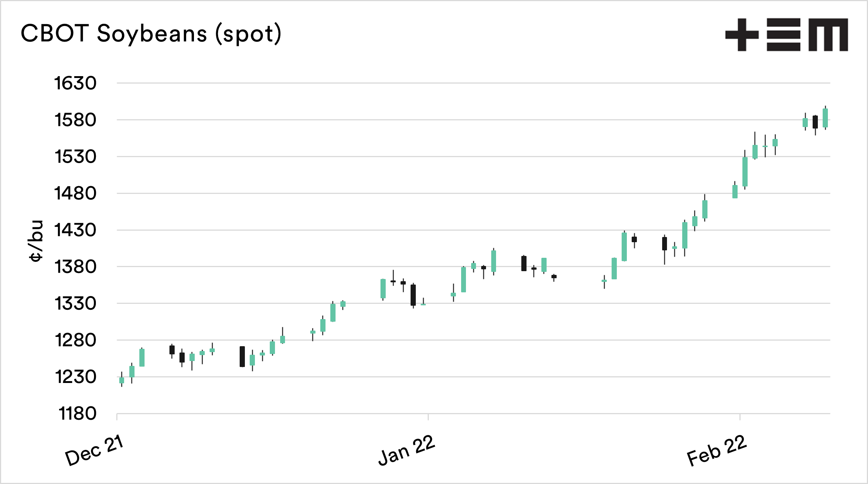Click the Dec 21 x-axis label

pyautogui.click(x=94, y=451)
